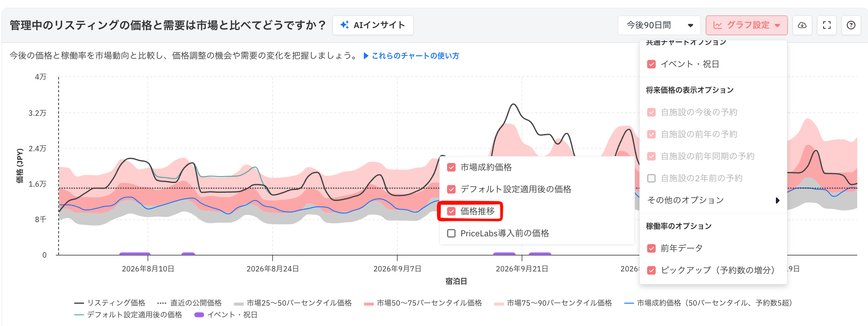
Task: Expand the その他のオプション submenu arrow
Action: pos(778,200)
